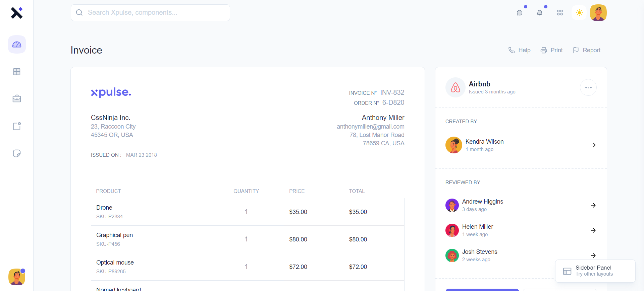This screenshot has height=291, width=644.
Task: Click the Print button
Action: coord(552,50)
